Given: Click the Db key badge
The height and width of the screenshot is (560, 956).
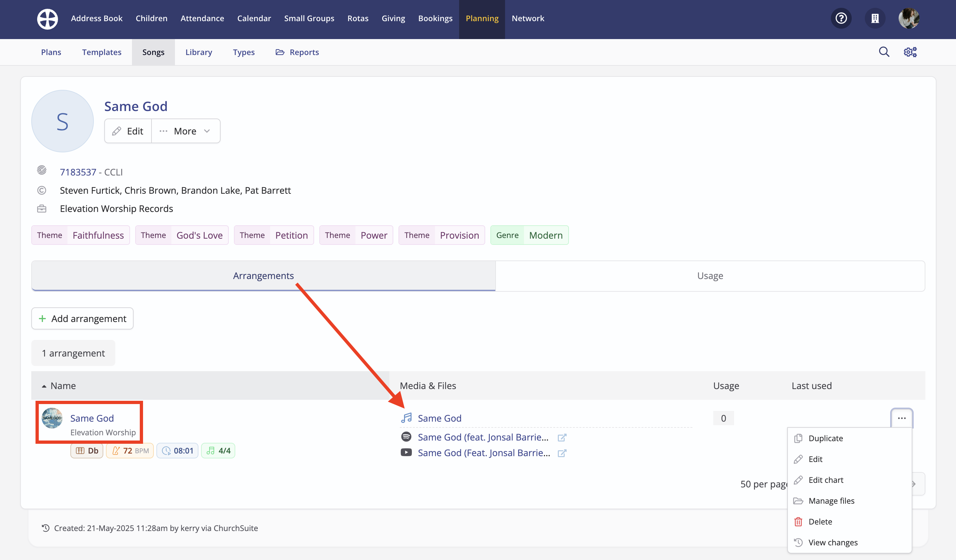Looking at the screenshot, I should coord(87,450).
